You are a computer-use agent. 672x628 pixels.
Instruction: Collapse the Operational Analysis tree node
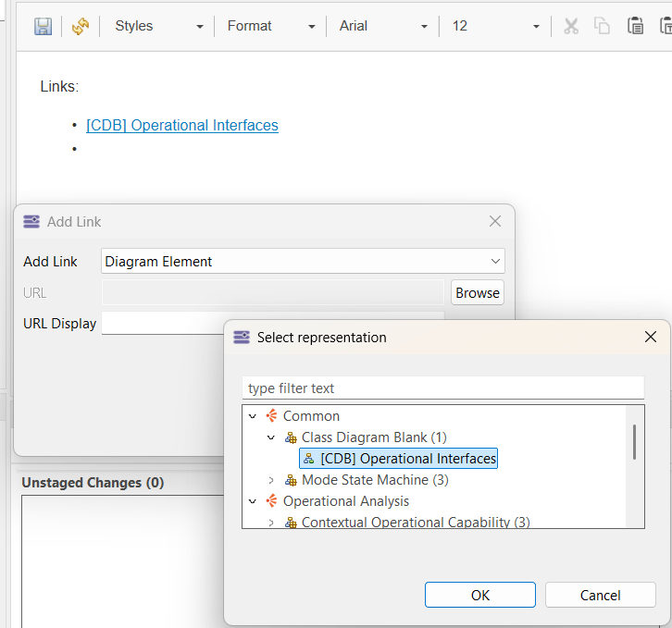click(252, 501)
